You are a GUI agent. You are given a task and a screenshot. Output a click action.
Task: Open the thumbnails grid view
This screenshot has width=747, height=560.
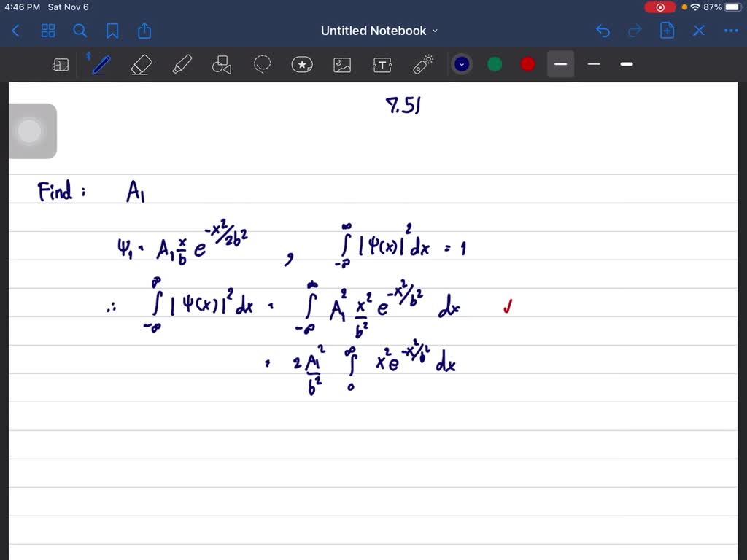[48, 31]
